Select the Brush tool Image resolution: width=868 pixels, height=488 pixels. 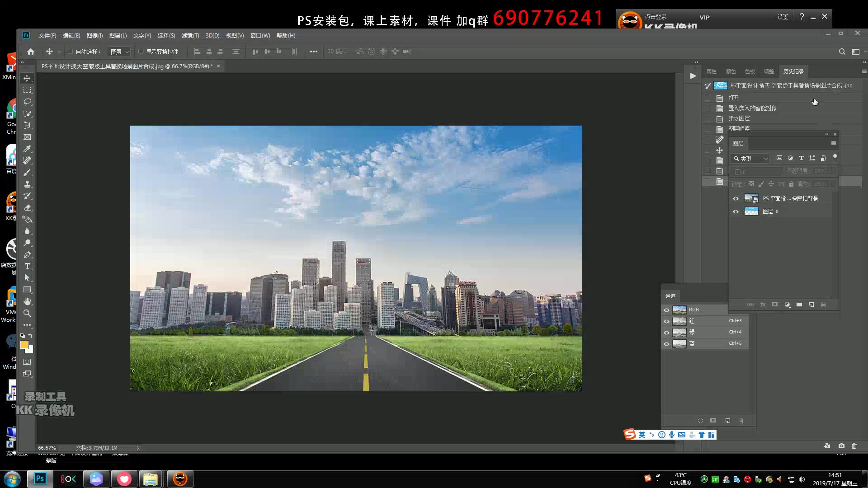point(27,172)
